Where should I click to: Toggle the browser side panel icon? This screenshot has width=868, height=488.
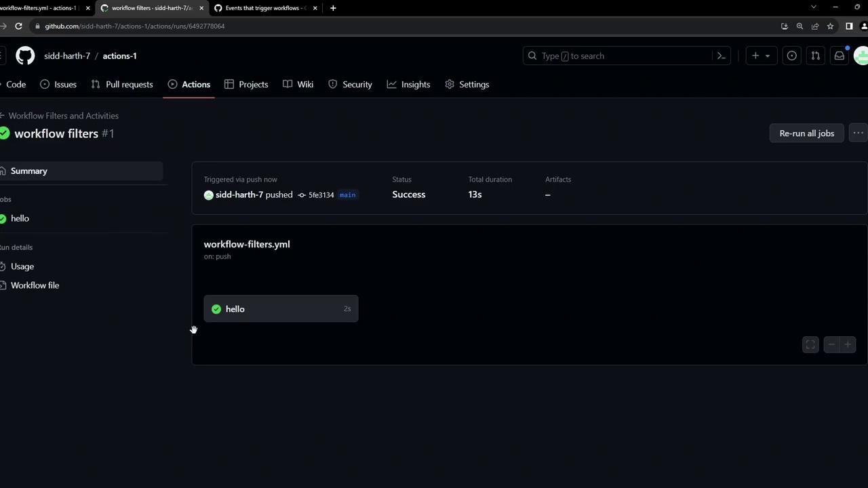click(849, 26)
